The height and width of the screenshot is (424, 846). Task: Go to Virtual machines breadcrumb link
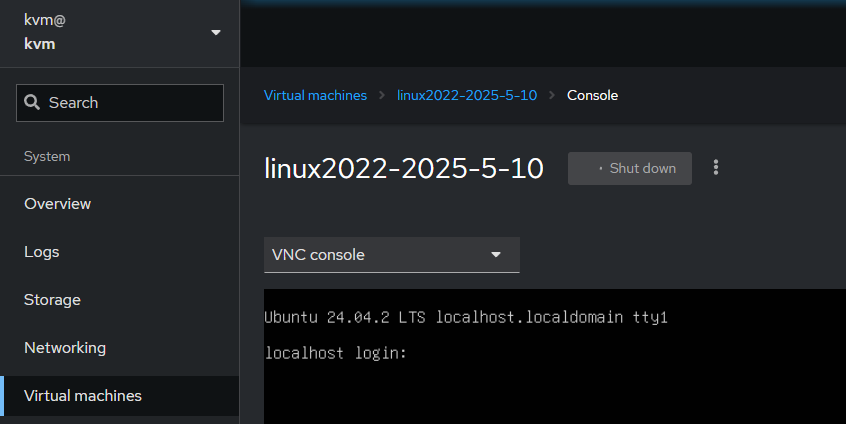tap(315, 95)
